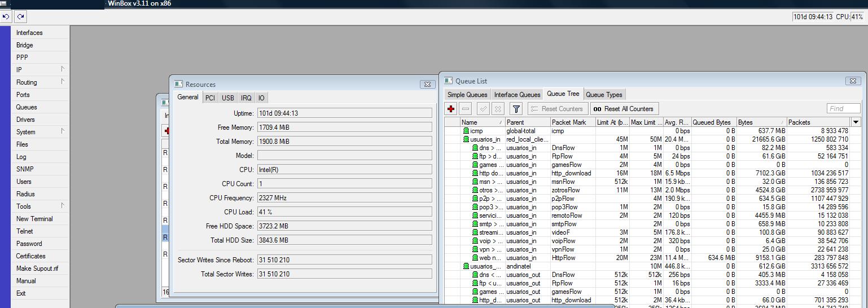This screenshot has width=868, height=308.
Task: Open the USB tab in Resources
Action: [228, 98]
